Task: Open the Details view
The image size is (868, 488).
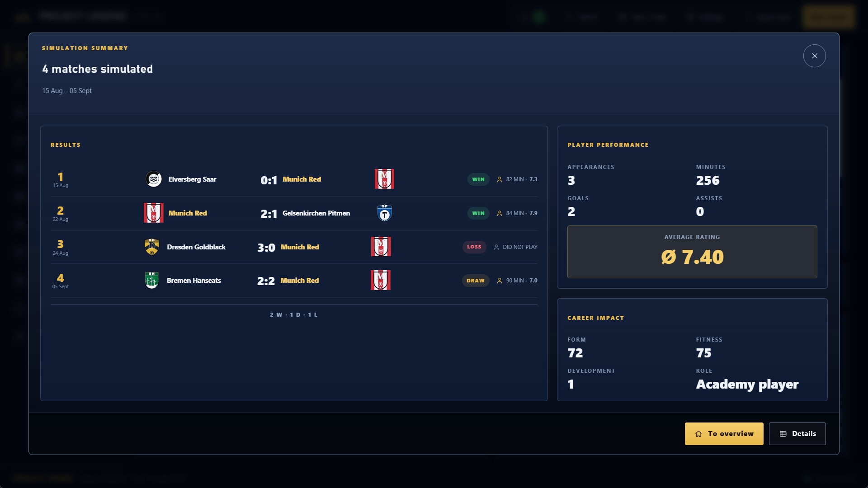Action: pos(797,434)
